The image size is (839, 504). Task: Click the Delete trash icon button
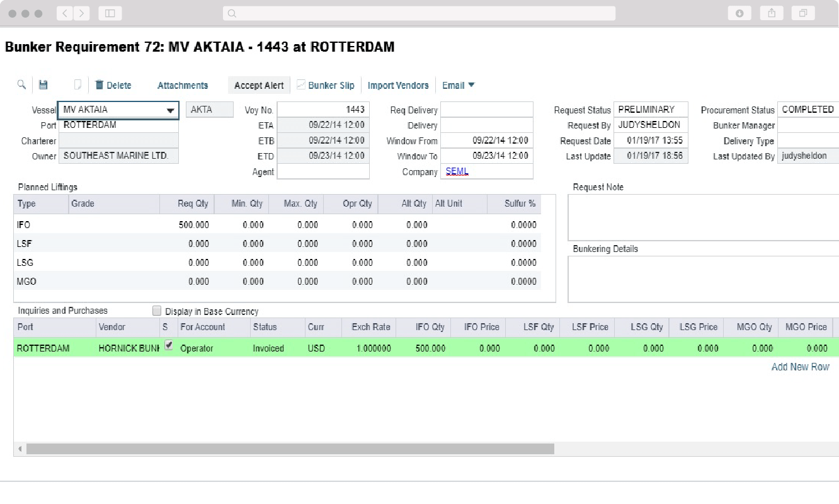[113, 85]
